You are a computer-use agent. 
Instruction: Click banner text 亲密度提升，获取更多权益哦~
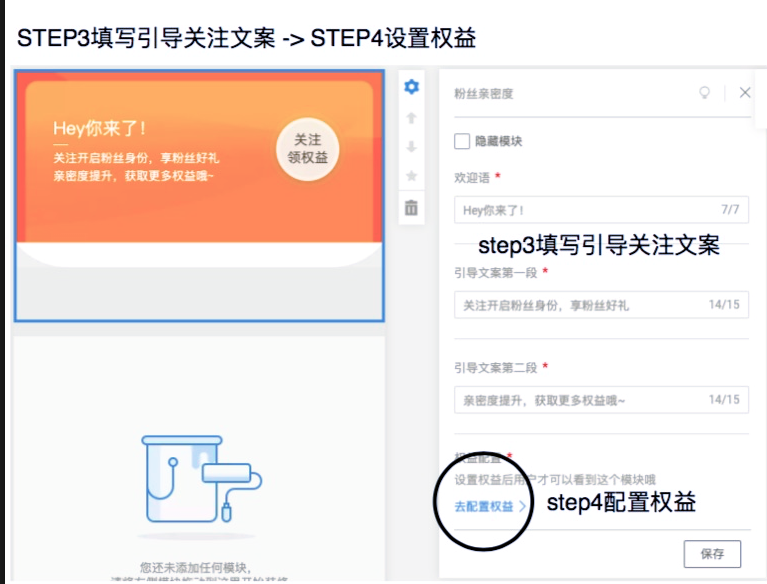(134, 176)
